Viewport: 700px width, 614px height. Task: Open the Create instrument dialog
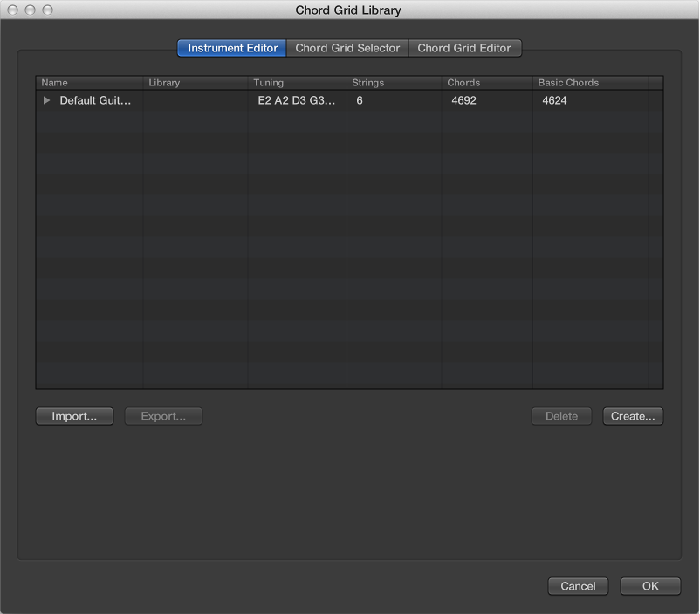tap(632, 416)
